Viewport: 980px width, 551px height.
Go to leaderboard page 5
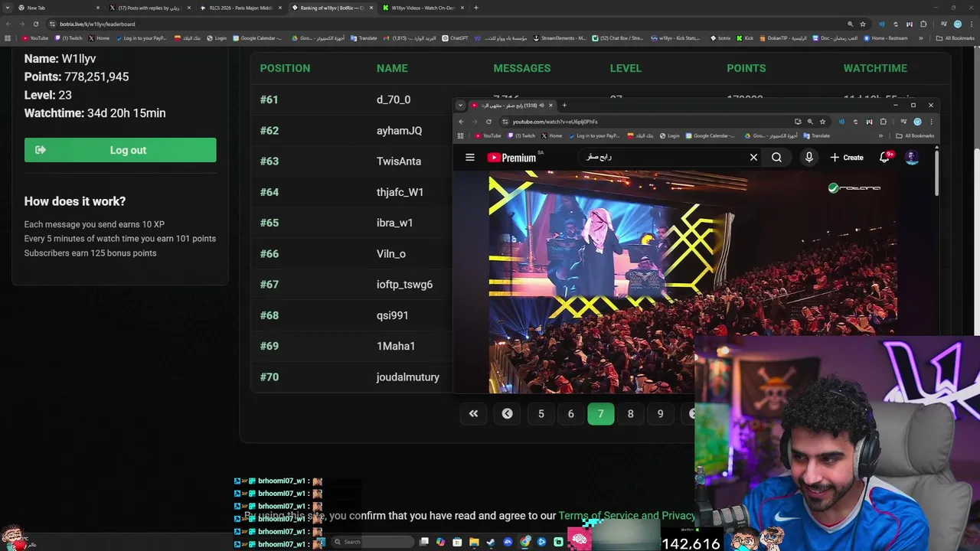(x=541, y=414)
